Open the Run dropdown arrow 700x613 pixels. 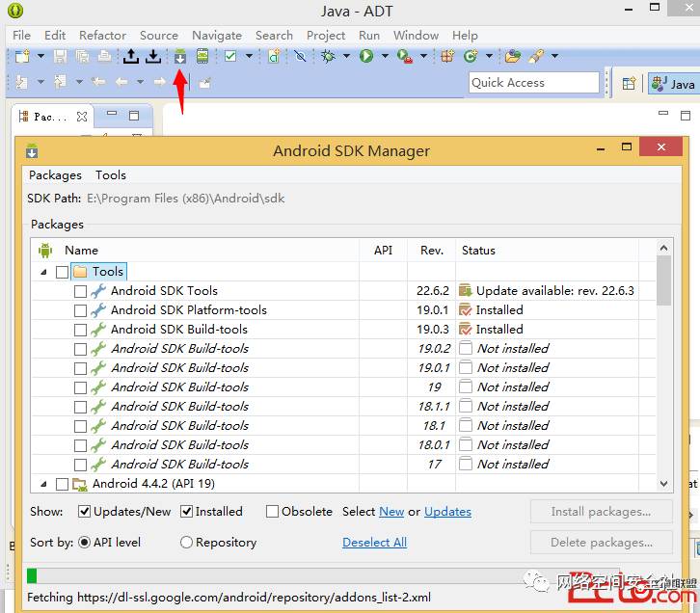pos(385,56)
